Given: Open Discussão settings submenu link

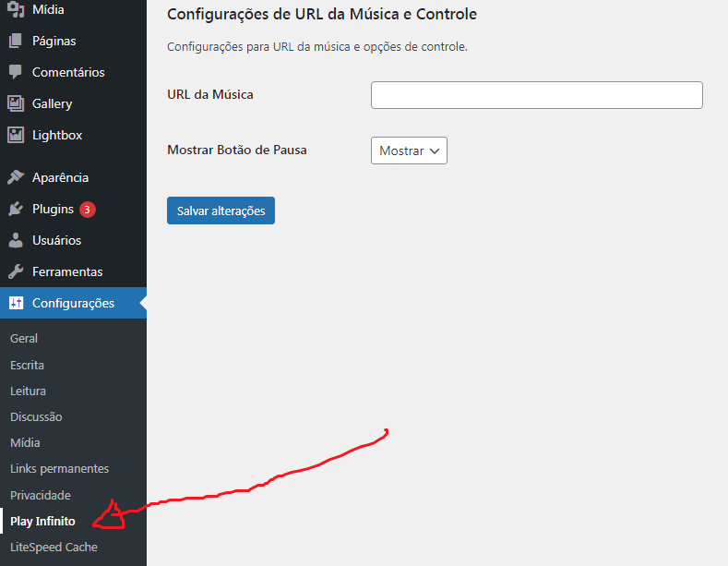Looking at the screenshot, I should 36,416.
